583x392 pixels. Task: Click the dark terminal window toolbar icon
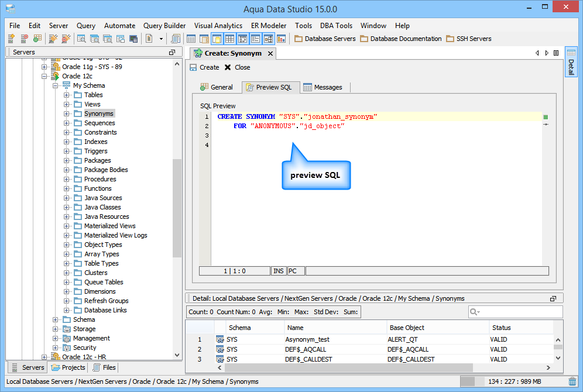(x=133, y=38)
